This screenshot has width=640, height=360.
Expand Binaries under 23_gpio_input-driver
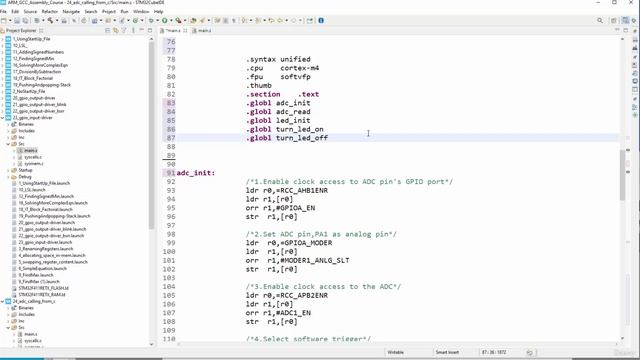(8, 124)
